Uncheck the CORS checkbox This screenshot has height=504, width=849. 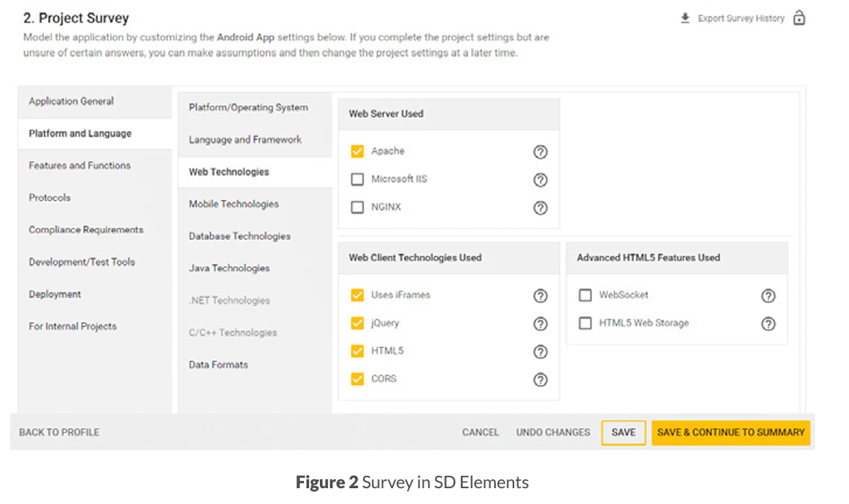[x=357, y=379]
